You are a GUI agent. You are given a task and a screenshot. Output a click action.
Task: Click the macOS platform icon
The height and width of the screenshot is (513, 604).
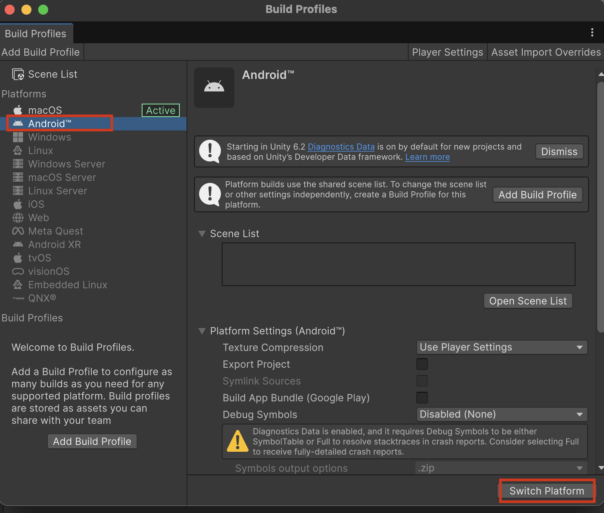click(18, 110)
